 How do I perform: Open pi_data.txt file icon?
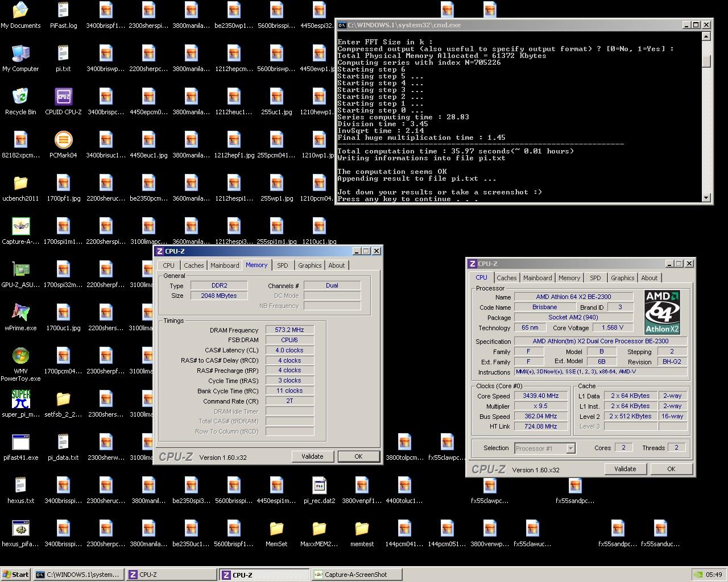pyautogui.click(x=63, y=447)
